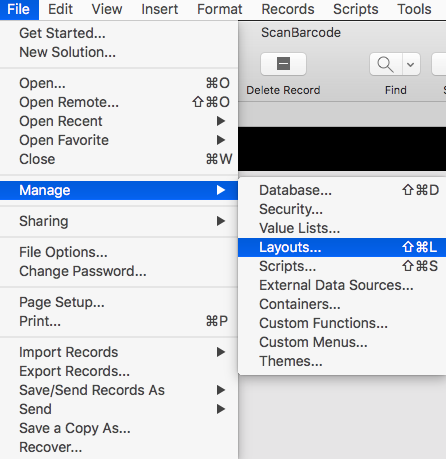Select File Options... menu item
This screenshot has width=446, height=459.
coord(119,252)
